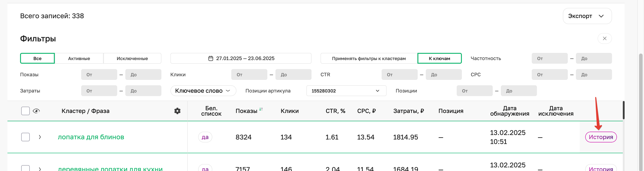Switch to Активные tab
Viewport: 644px width, 171px height.
click(79, 58)
